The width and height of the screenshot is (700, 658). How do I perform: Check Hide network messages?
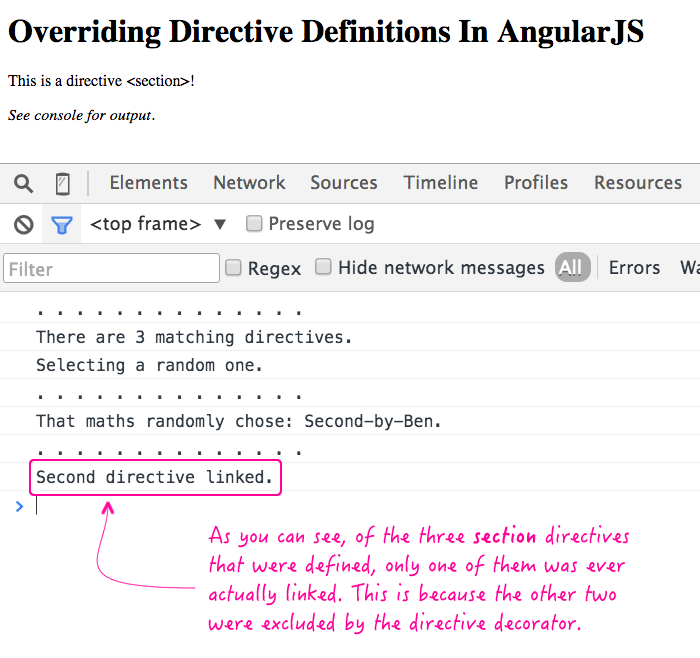(323, 267)
